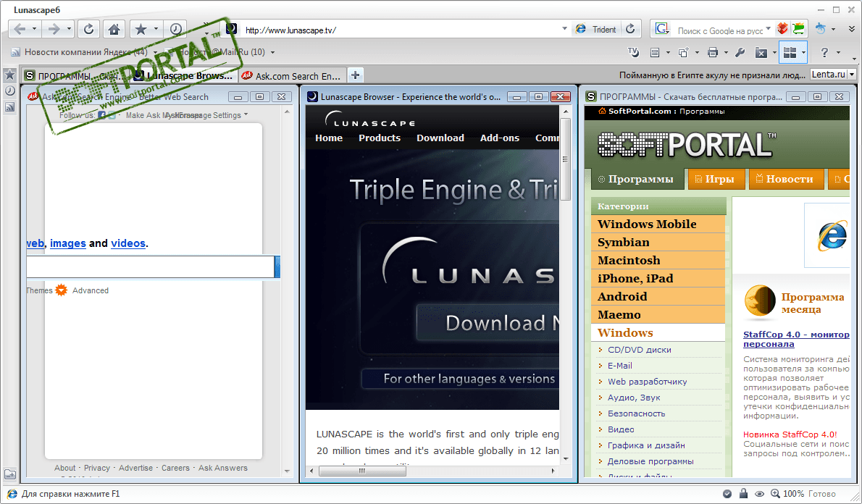Click the Trident engine switch button
862x504 pixels.
(595, 30)
